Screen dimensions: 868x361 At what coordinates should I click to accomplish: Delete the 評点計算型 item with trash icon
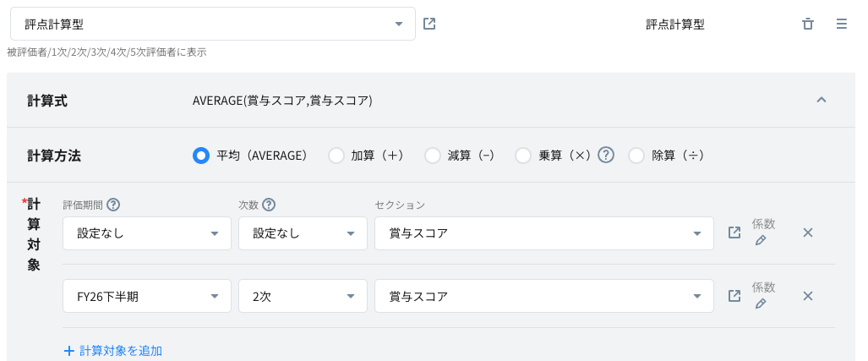808,24
